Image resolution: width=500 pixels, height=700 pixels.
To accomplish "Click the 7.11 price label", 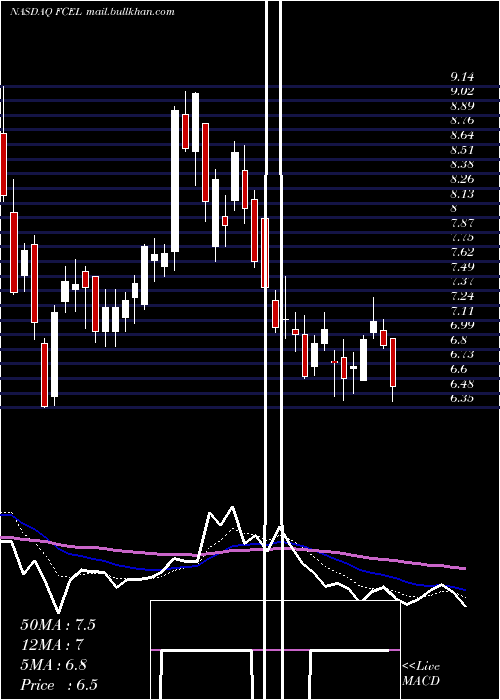I will point(462,310).
